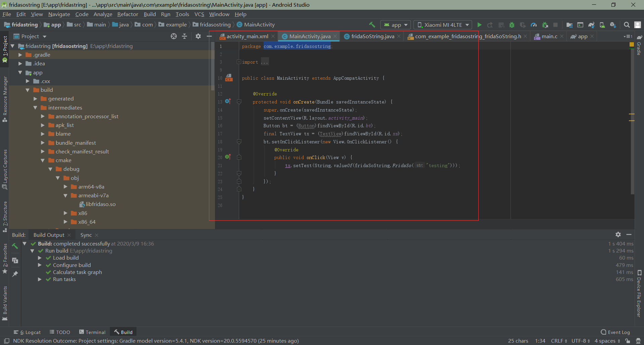Viewport: 644px width, 345px height.
Task: Click the Make Project hammer icon
Action: (372, 25)
